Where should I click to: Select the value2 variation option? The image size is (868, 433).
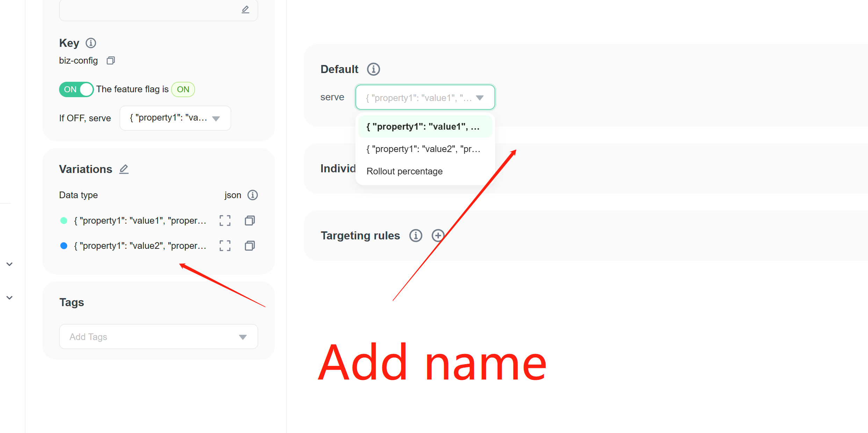coord(423,149)
